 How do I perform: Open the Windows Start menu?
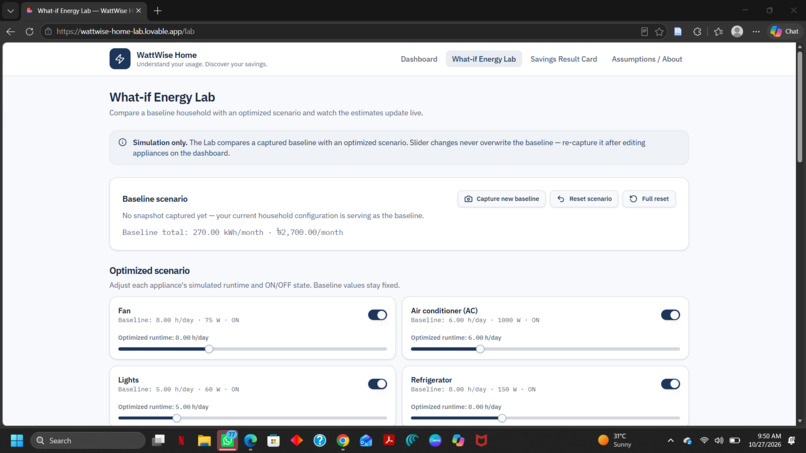(x=16, y=441)
